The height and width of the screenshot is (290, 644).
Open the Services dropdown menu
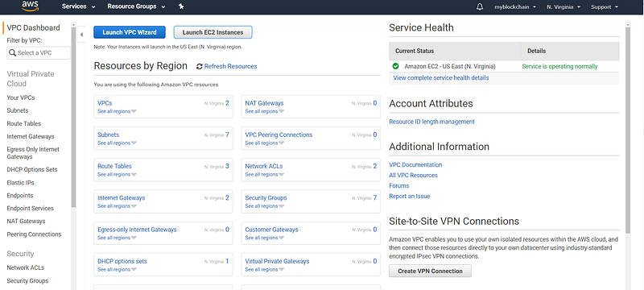coord(78,6)
